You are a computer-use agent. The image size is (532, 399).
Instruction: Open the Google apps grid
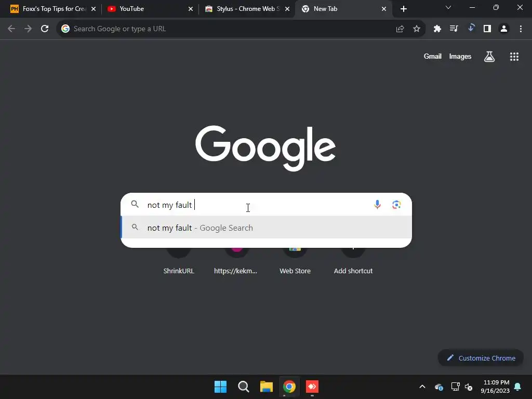(514, 57)
